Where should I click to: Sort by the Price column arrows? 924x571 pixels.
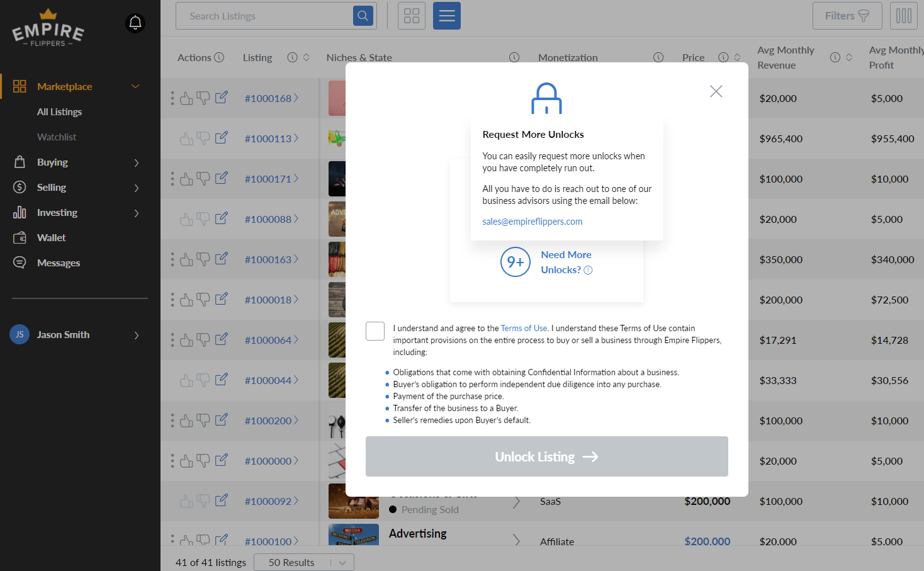click(737, 57)
